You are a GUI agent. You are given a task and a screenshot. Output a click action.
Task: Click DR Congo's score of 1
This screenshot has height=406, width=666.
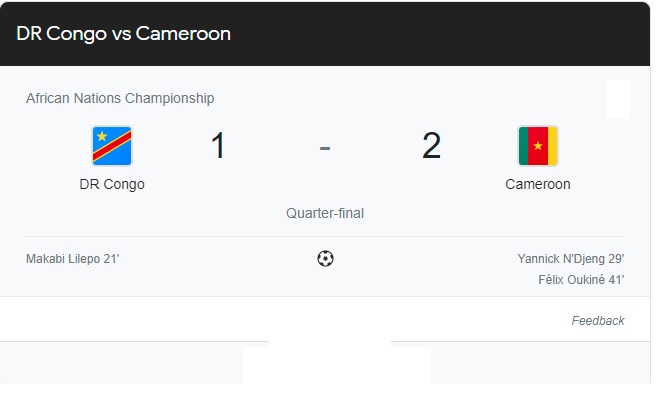pyautogui.click(x=218, y=146)
